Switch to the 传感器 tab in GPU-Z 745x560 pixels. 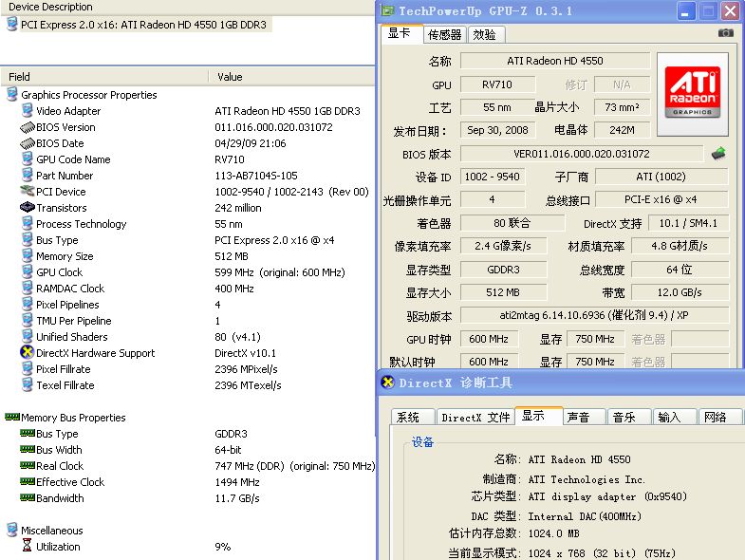point(444,35)
